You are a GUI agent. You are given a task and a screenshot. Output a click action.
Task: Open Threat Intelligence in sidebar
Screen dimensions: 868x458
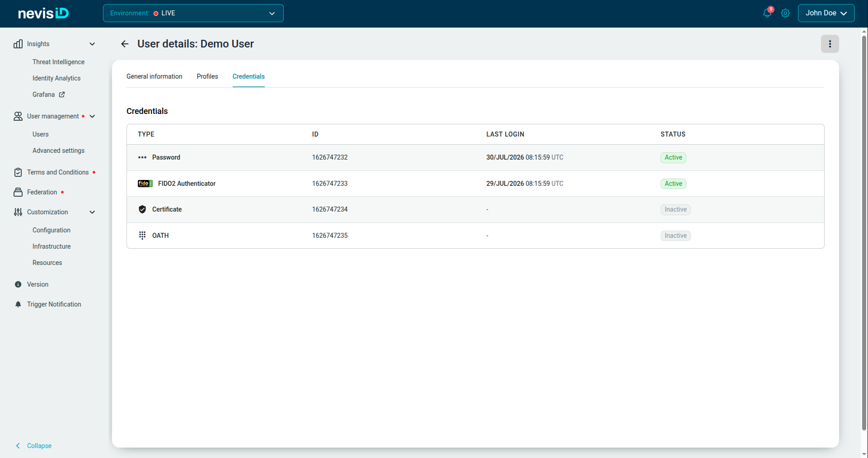tap(58, 62)
